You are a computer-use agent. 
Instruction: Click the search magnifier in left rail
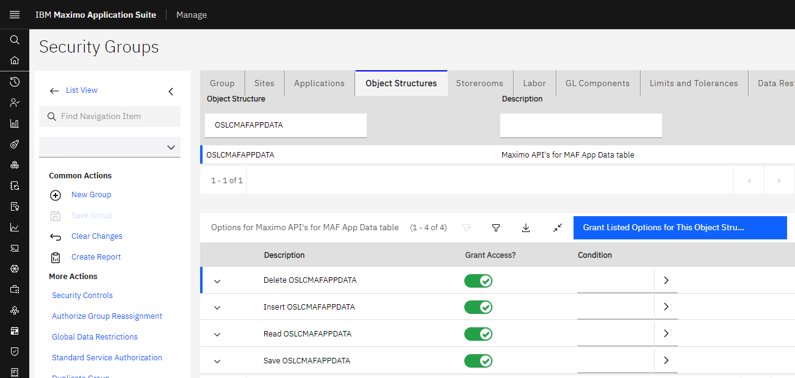(15, 40)
